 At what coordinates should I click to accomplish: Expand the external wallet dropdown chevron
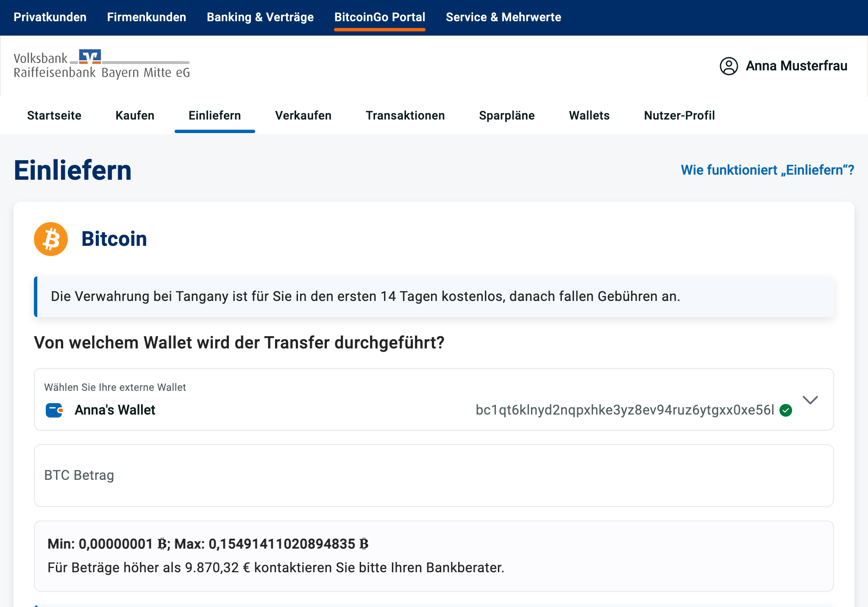point(810,400)
